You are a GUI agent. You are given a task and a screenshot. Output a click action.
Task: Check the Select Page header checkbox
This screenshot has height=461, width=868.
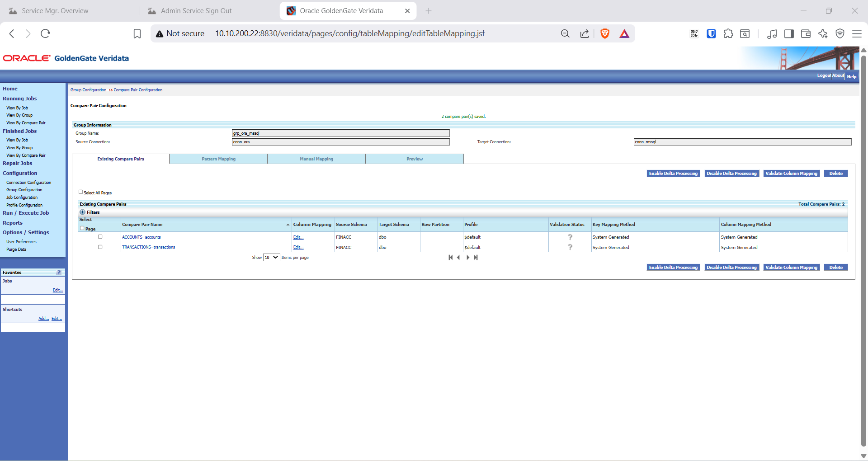(x=82, y=228)
